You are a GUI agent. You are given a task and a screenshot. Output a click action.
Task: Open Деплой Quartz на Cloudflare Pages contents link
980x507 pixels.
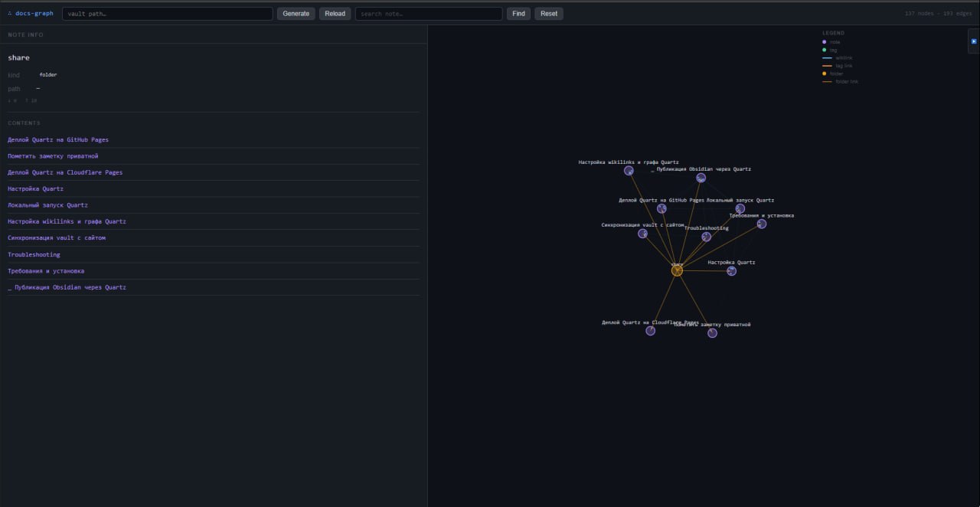(65, 172)
